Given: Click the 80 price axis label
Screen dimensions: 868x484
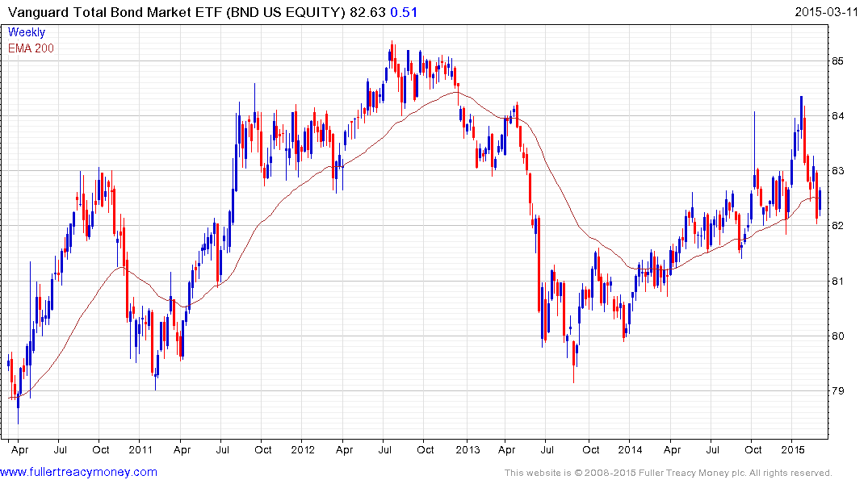Looking at the screenshot, I should coord(838,336).
